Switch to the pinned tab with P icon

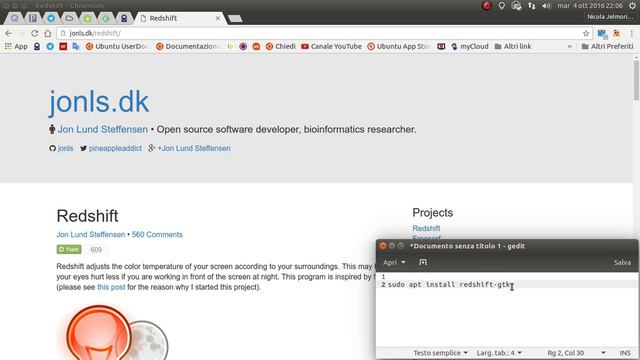click(x=33, y=18)
